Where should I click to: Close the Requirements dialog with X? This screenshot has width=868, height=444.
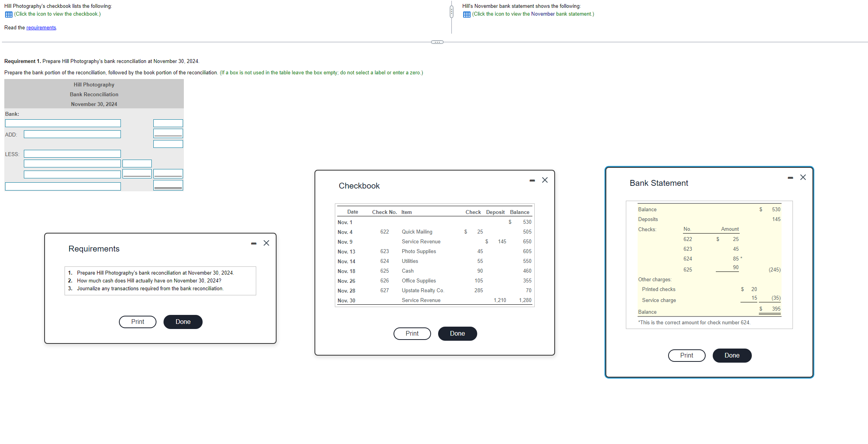(266, 243)
